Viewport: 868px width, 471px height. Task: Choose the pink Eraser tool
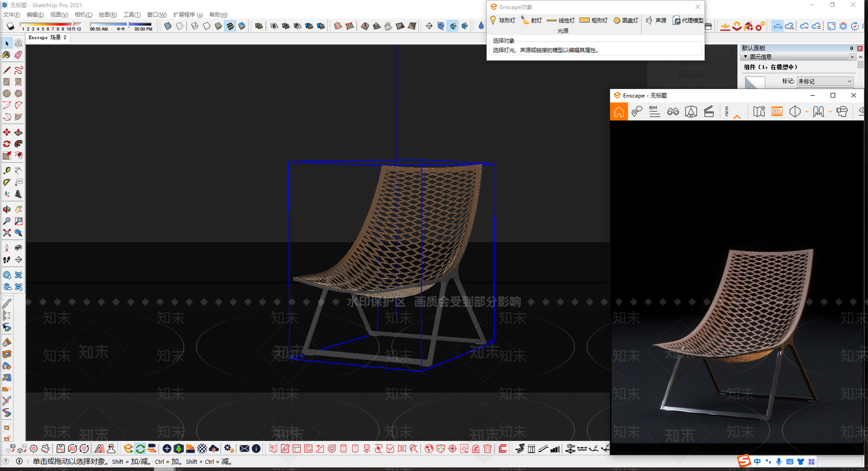pyautogui.click(x=18, y=55)
